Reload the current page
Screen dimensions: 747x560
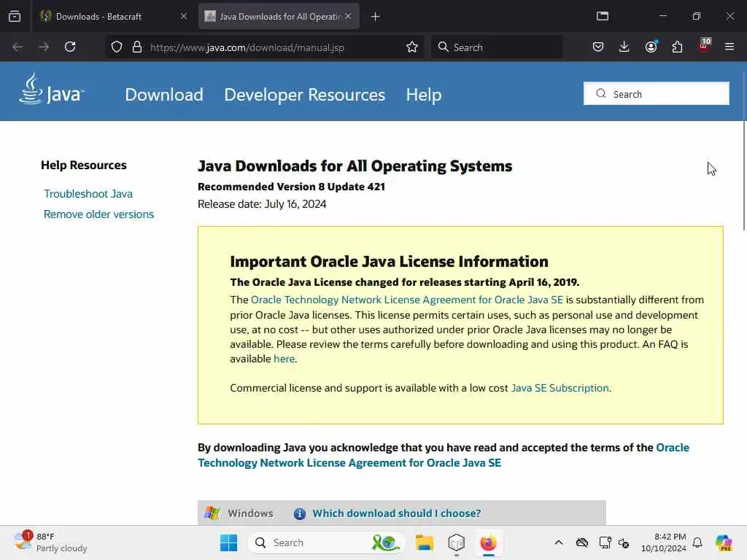pyautogui.click(x=70, y=47)
